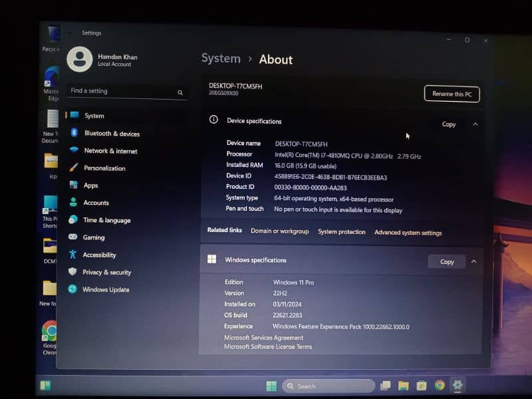Click the DESKTOP-T7CM5FH name in header card
Screen dimensions: 532x399
click(x=235, y=86)
